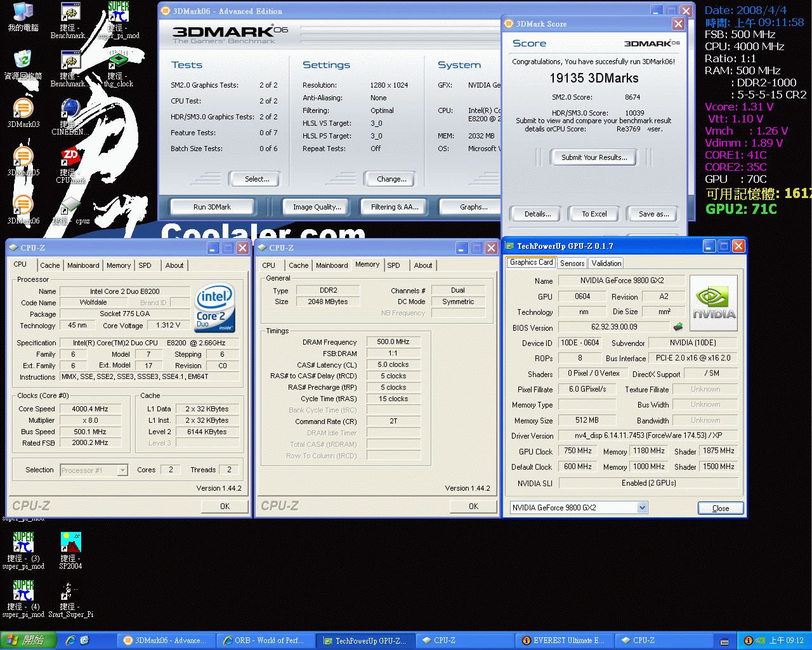Click Close button in GPU-Z
This screenshot has width=812, height=650.
point(721,508)
